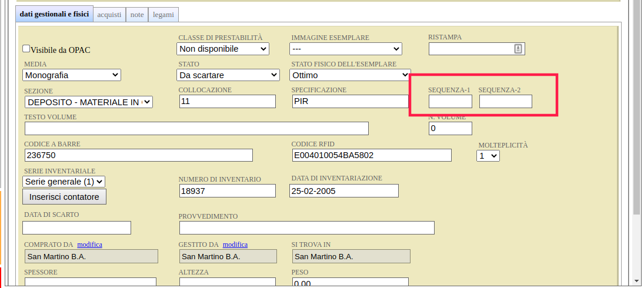Click the Codice a barre field
The width and height of the screenshot is (644, 288).
point(138,155)
